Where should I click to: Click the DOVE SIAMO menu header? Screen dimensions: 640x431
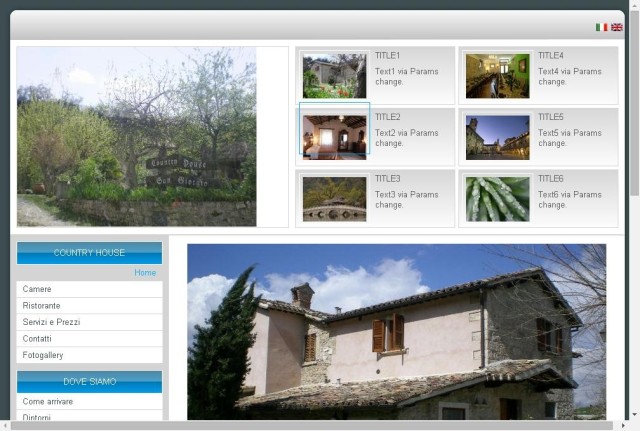[x=89, y=382]
